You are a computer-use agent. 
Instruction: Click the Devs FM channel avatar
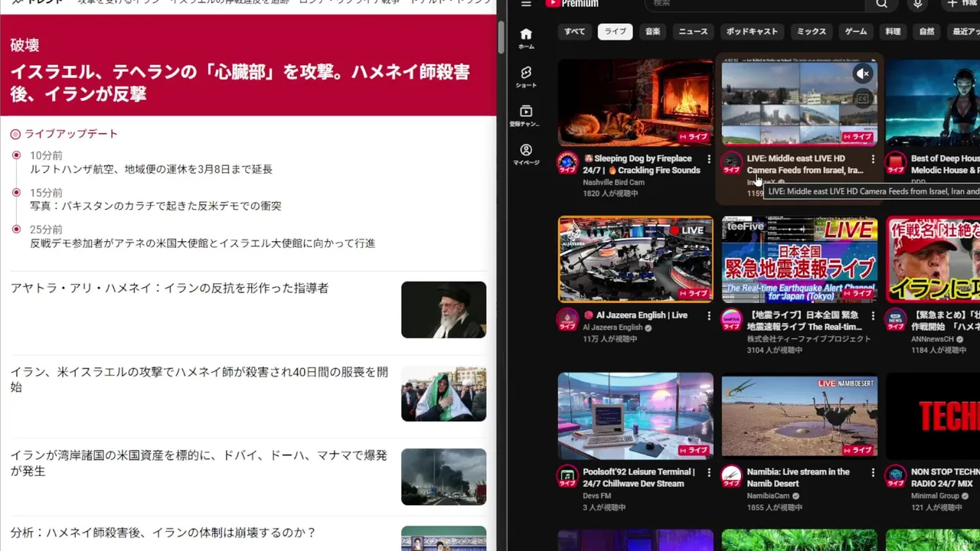tap(567, 477)
